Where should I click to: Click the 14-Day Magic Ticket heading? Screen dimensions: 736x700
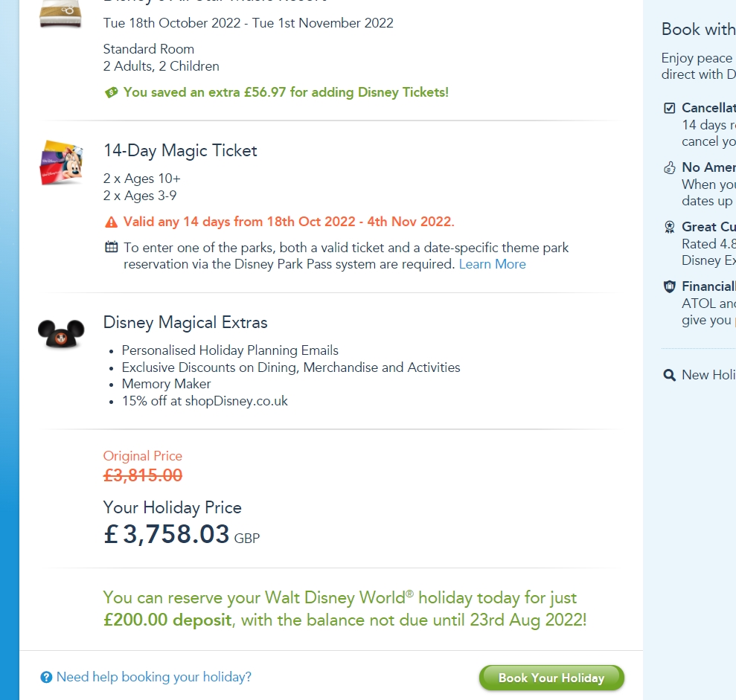click(x=180, y=150)
